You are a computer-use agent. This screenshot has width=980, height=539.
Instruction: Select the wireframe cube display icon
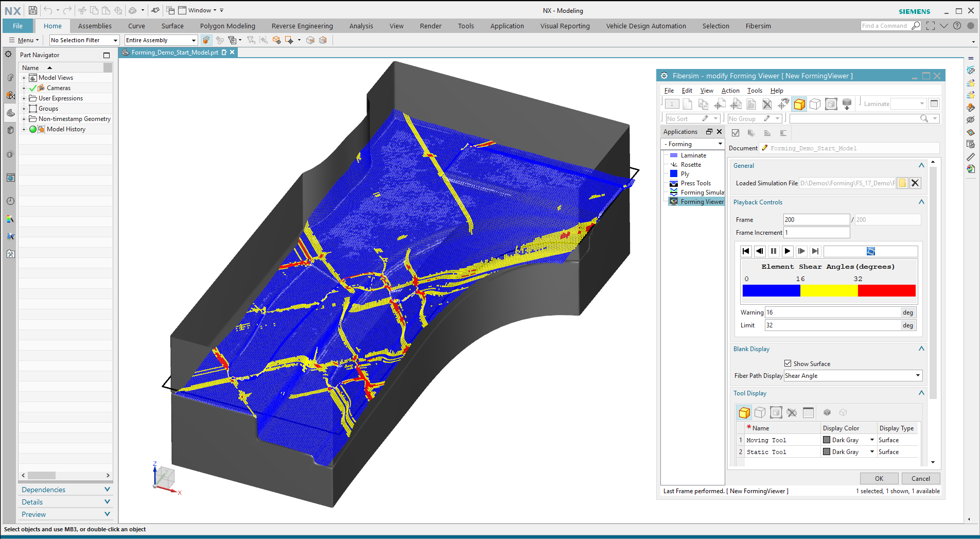pyautogui.click(x=815, y=103)
